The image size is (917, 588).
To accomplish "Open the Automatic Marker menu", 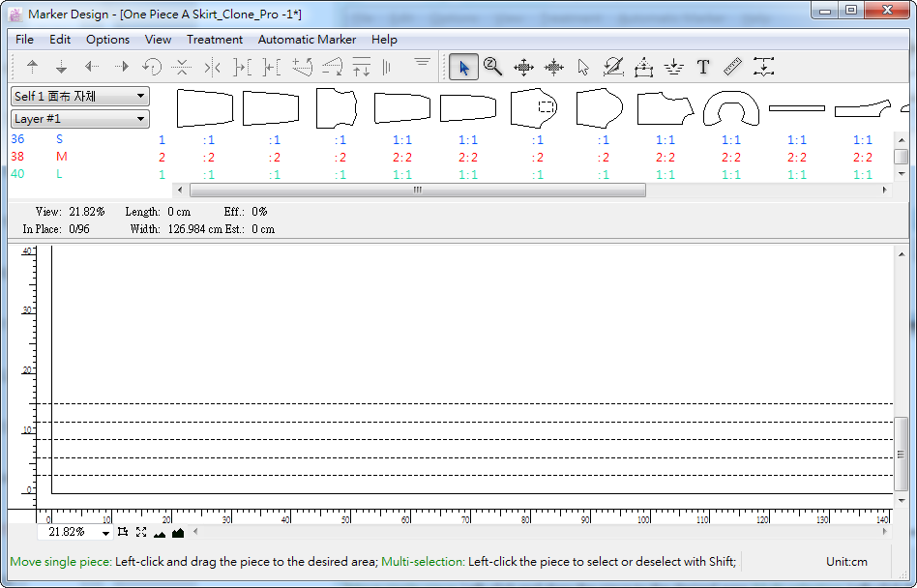I will (x=307, y=40).
